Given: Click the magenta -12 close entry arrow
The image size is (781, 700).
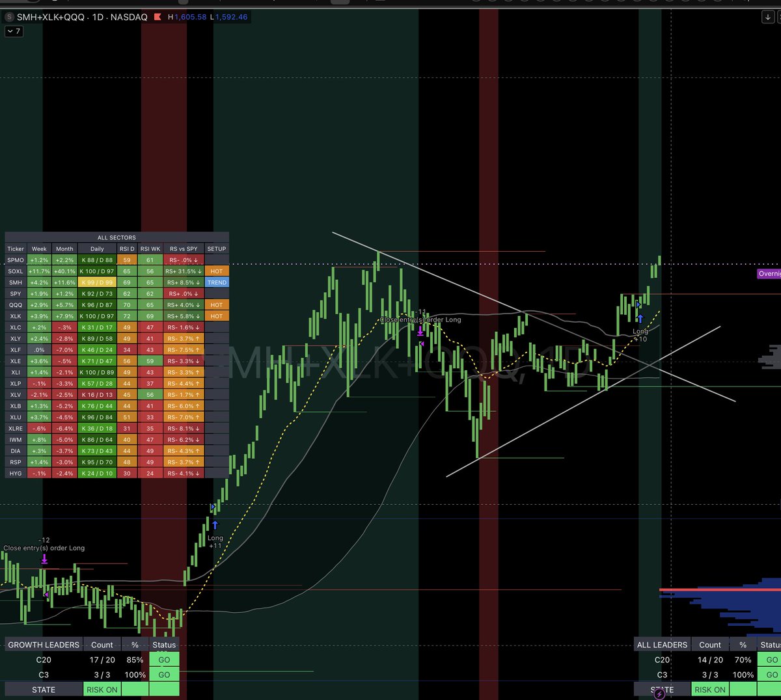Looking at the screenshot, I should 44,559.
